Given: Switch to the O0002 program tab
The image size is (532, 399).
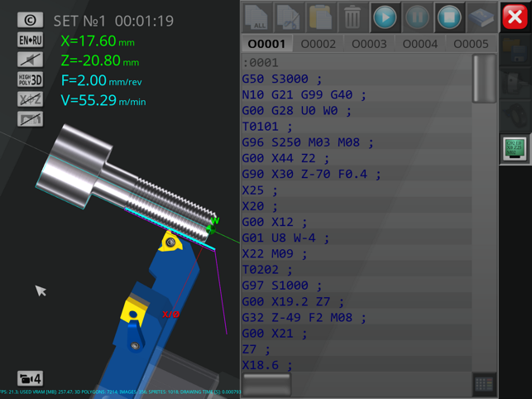Looking at the screenshot, I should click(x=318, y=44).
